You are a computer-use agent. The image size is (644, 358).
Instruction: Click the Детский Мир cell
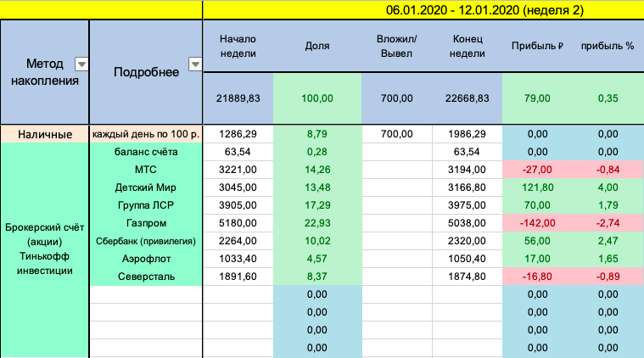[145, 187]
